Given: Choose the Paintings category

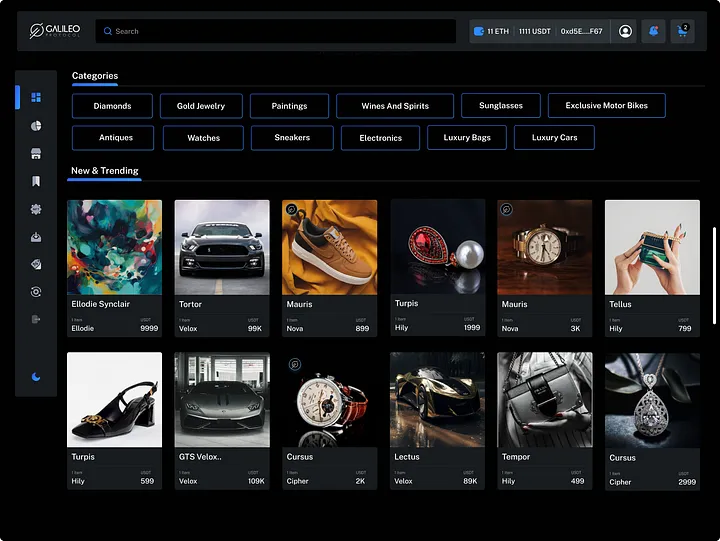Looking at the screenshot, I should 289,106.
